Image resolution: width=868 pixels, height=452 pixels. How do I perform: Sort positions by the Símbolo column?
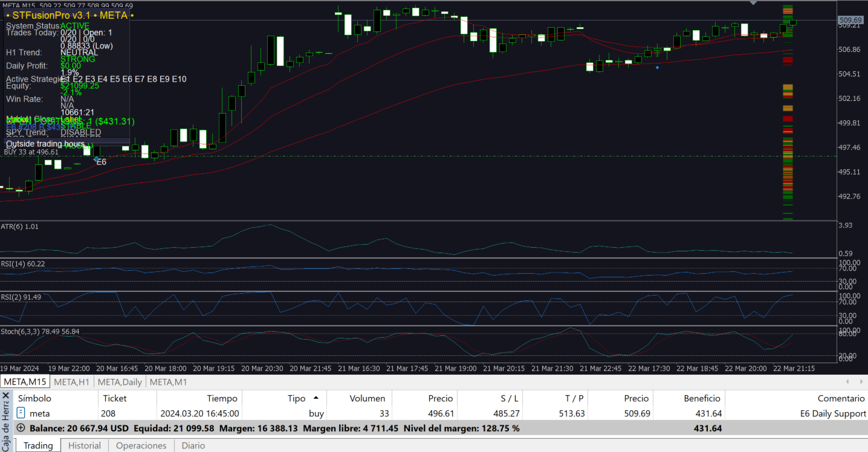coord(56,398)
